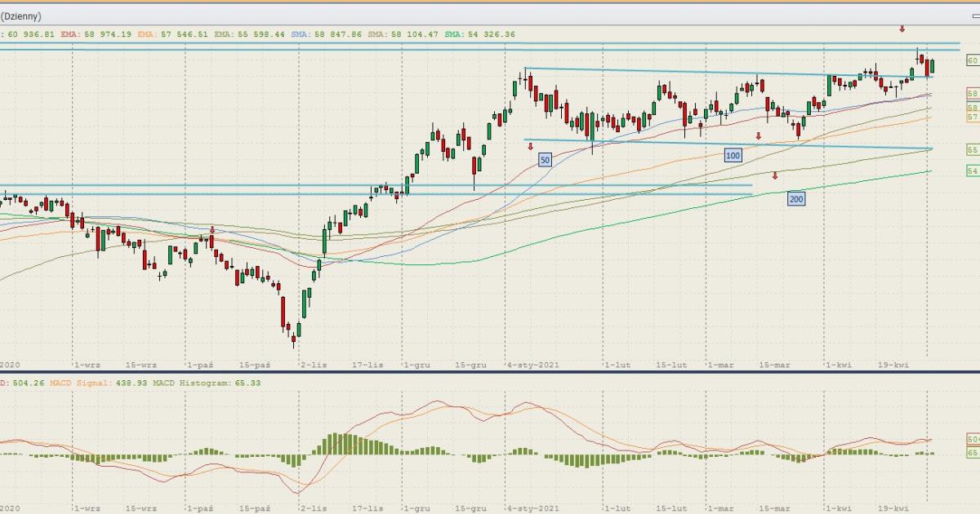
Task: Click the green 54 price tag on the right axis
Action: pos(973,171)
